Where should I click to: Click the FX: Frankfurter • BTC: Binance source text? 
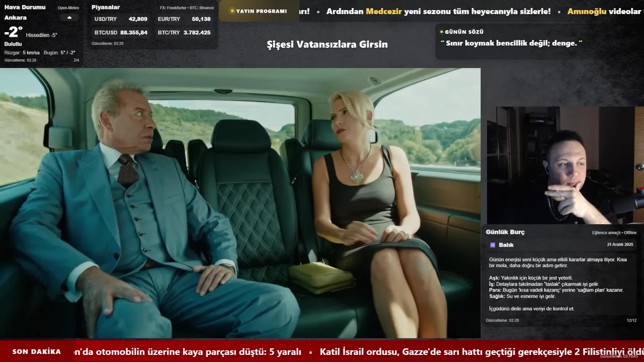tap(187, 8)
